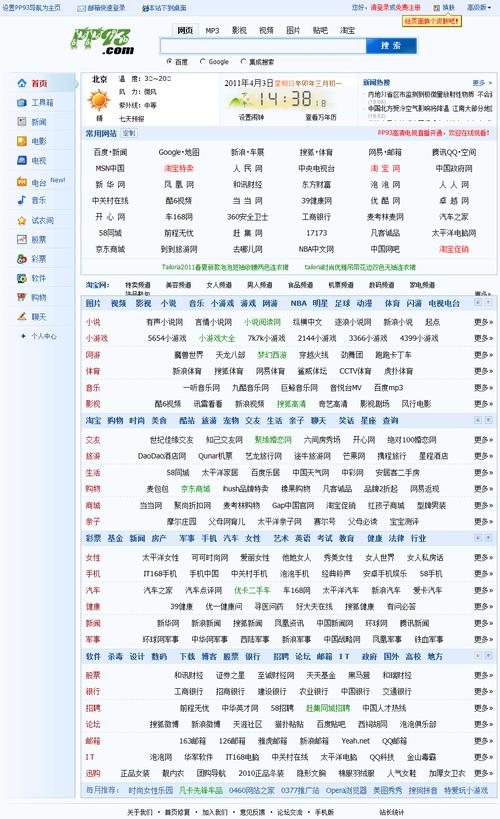The image size is (500, 819).
Task: Switch to the 贴吧 search tab
Action: coord(320,30)
